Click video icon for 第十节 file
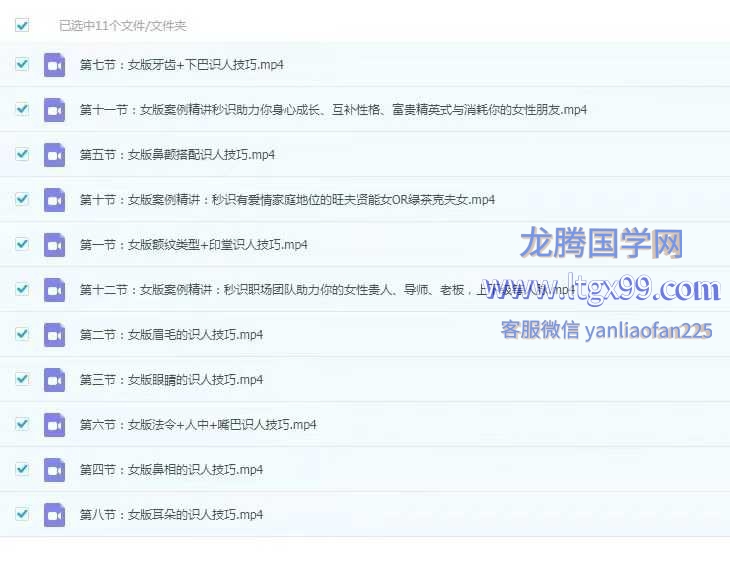Viewport: 730px width, 576px height. (54, 200)
